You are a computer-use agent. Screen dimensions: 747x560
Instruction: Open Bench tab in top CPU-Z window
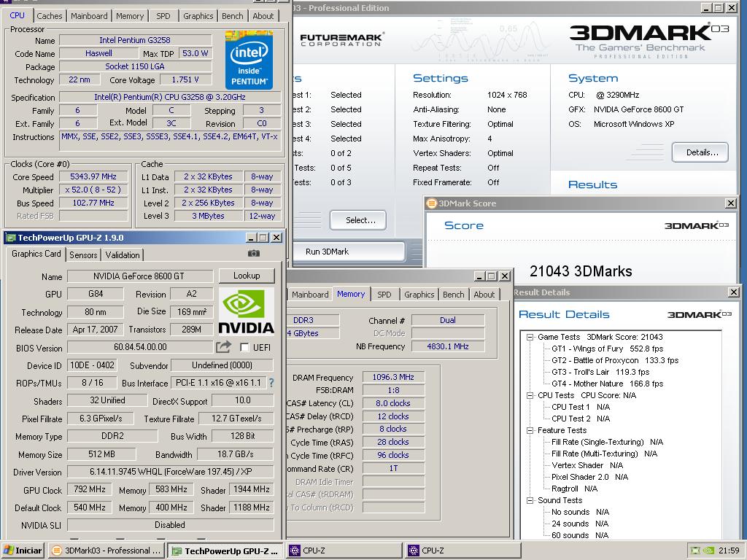pyautogui.click(x=233, y=16)
